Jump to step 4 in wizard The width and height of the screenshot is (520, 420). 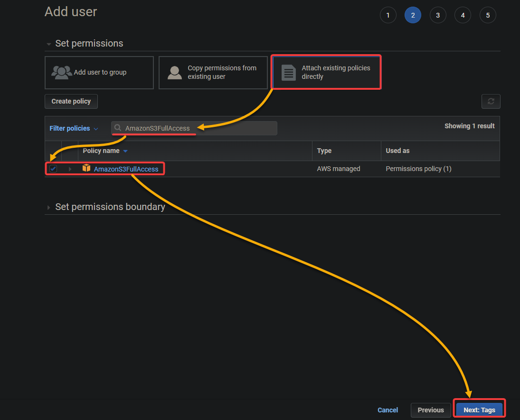pos(463,15)
